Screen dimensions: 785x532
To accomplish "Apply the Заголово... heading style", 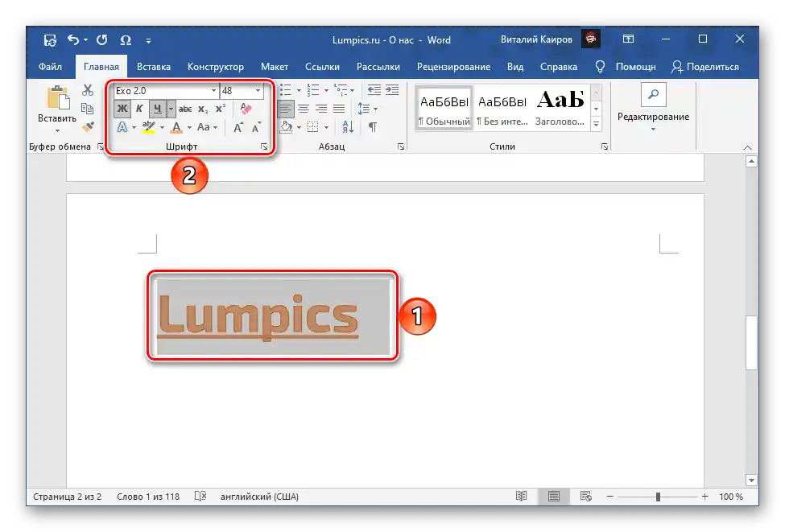I will [x=560, y=109].
